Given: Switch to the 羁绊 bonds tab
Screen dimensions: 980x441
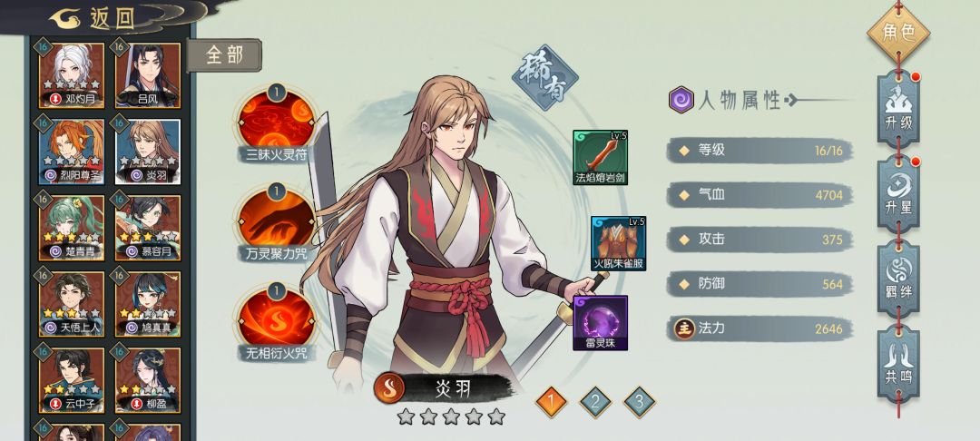Looking at the screenshot, I should pos(898,279).
